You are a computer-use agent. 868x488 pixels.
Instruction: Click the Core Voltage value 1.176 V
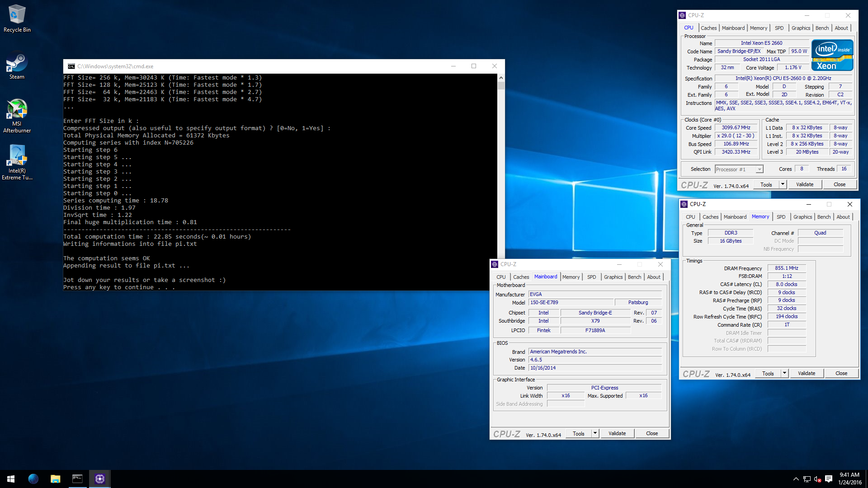tap(793, 68)
